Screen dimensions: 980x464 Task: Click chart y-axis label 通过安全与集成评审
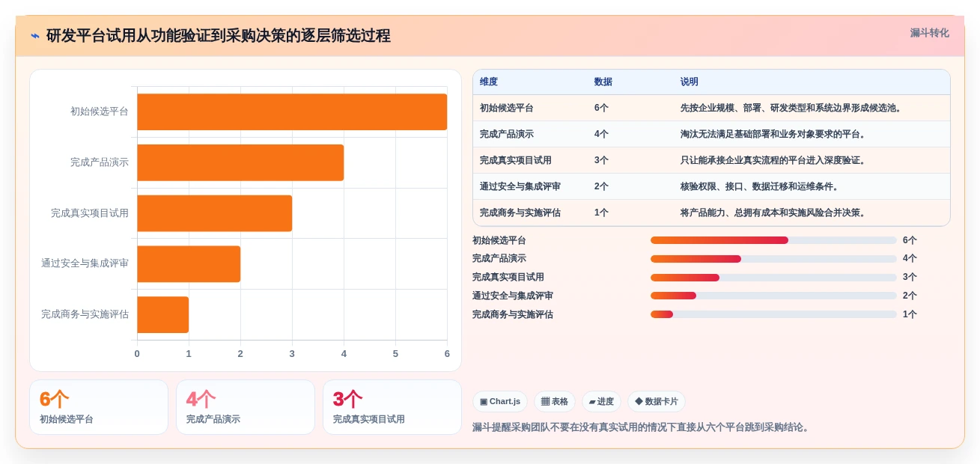[85, 263]
